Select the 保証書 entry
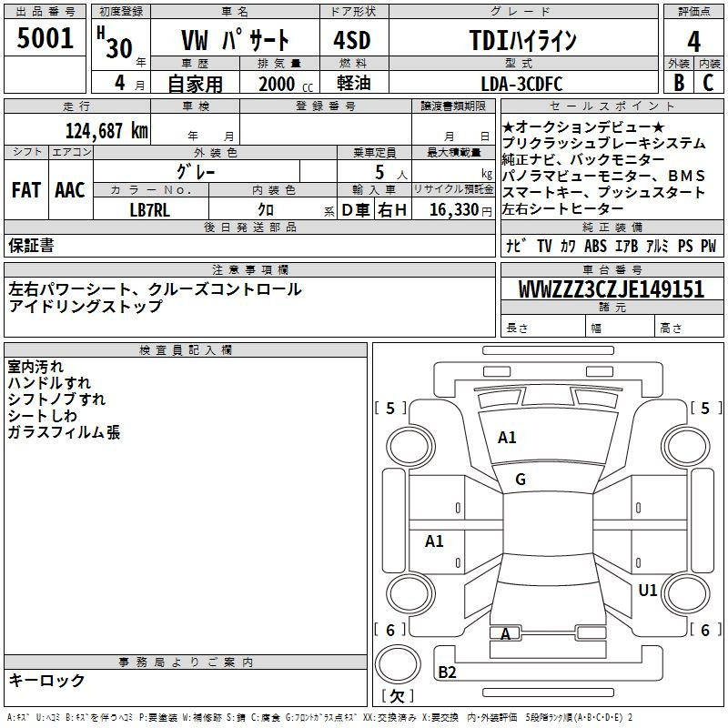The height and width of the screenshot is (728, 728). (31, 245)
